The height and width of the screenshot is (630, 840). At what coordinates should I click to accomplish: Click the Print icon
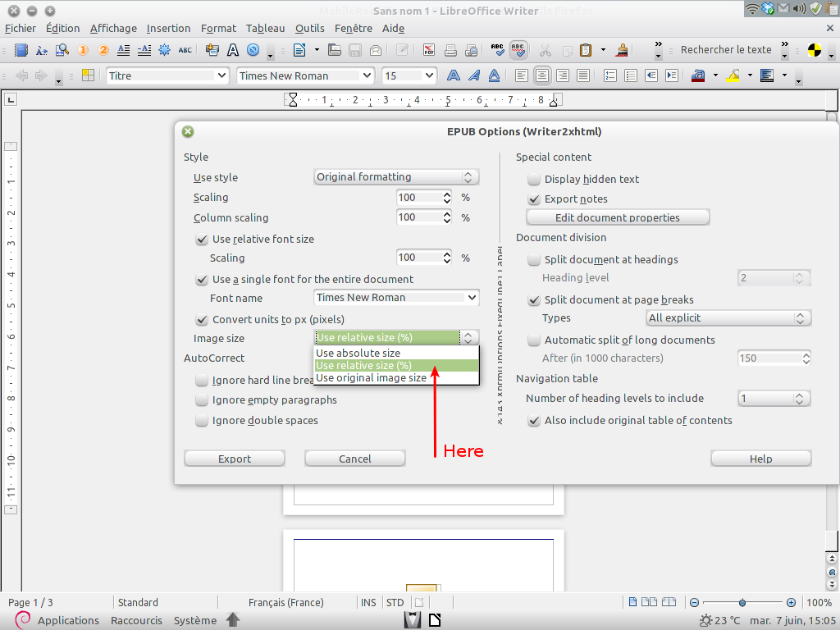click(x=450, y=50)
